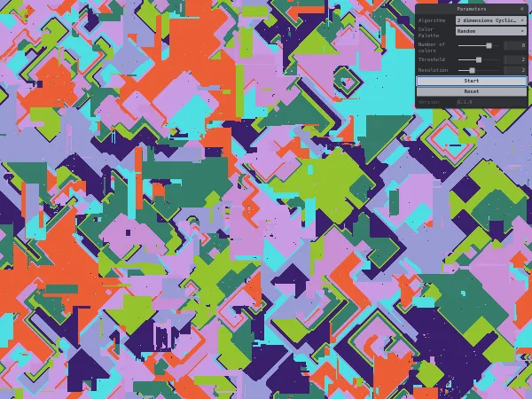The image size is (532, 399).
Task: Open the Algorithm dropdown
Action: tap(491, 20)
